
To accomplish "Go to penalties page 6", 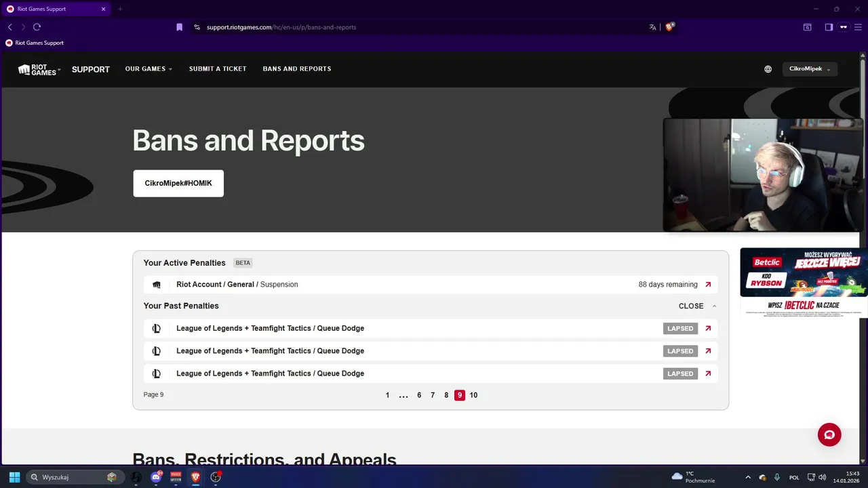I will [x=419, y=395].
